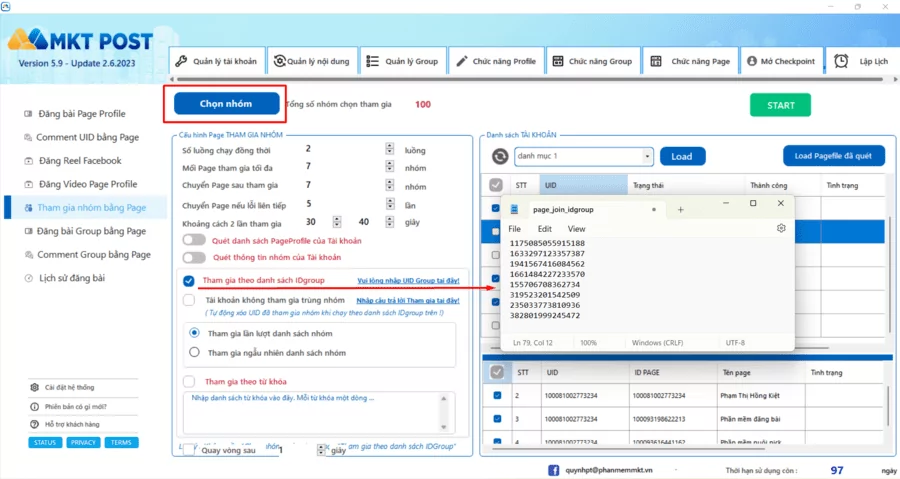Viewport: 900px width, 479px height.
Task: Toggle select-all checkbox in page list header
Action: (x=497, y=372)
